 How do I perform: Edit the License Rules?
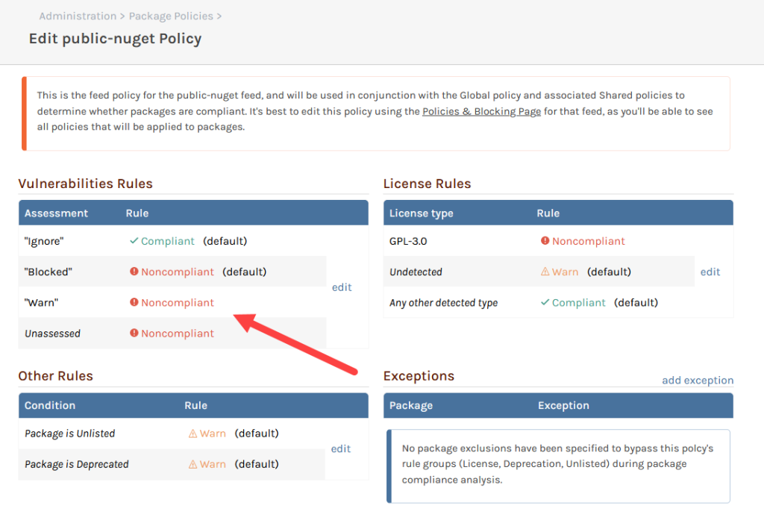pos(710,272)
